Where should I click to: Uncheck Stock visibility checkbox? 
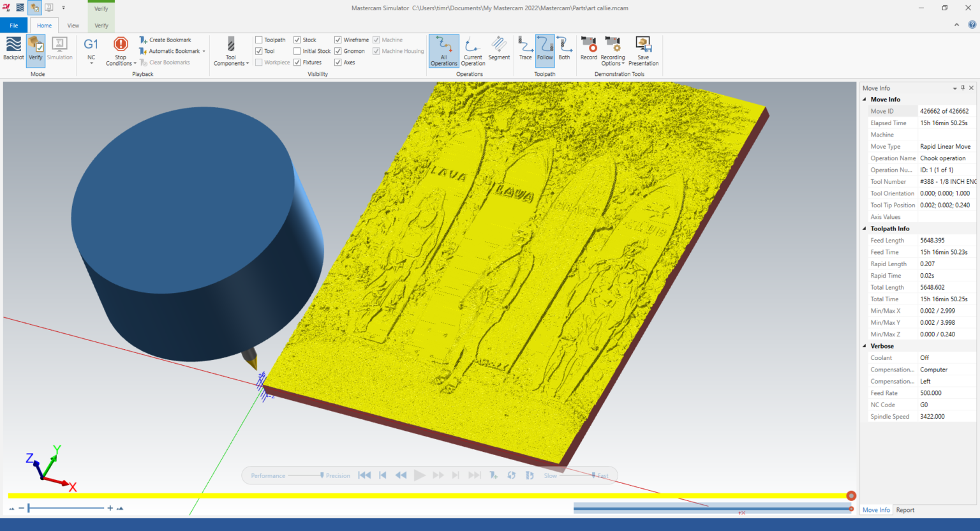coord(297,40)
